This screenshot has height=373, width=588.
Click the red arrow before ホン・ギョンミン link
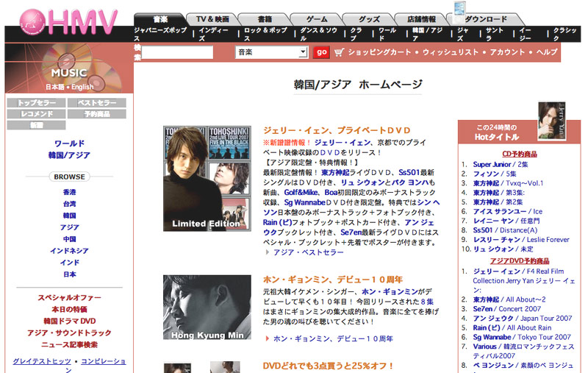pyautogui.click(x=268, y=338)
